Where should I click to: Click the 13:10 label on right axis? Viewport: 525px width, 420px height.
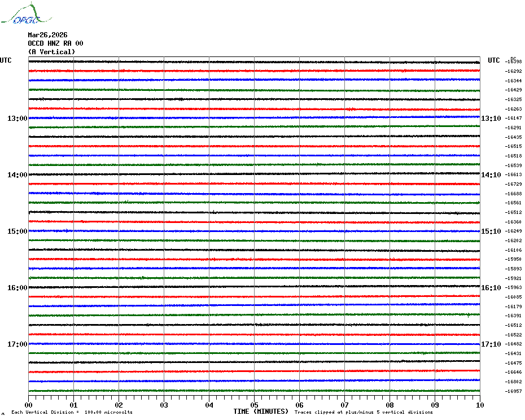pyautogui.click(x=491, y=119)
